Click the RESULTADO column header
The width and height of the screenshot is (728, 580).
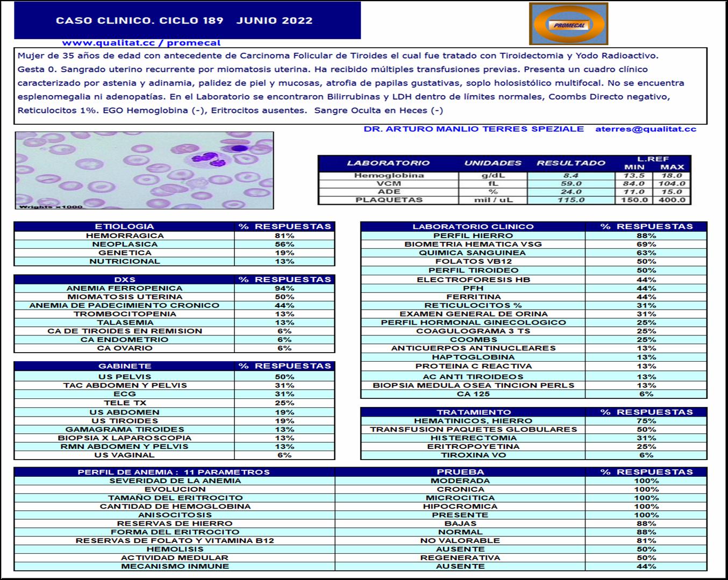[x=571, y=163]
